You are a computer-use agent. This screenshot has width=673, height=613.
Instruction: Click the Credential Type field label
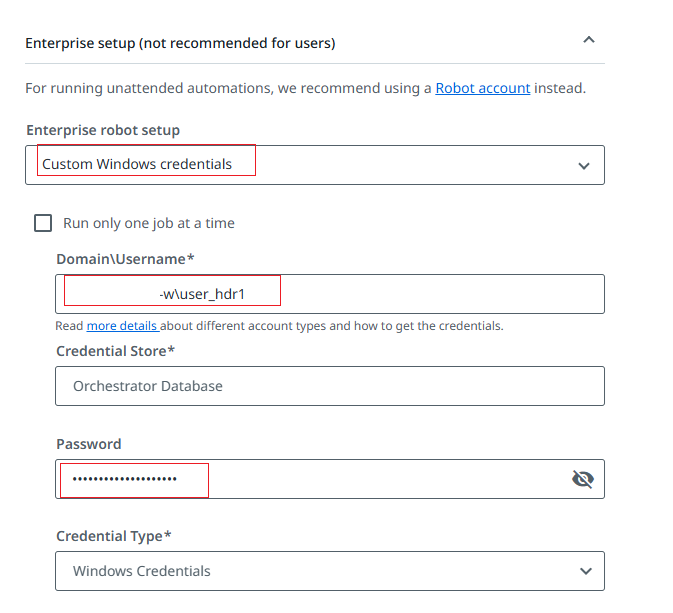[113, 536]
